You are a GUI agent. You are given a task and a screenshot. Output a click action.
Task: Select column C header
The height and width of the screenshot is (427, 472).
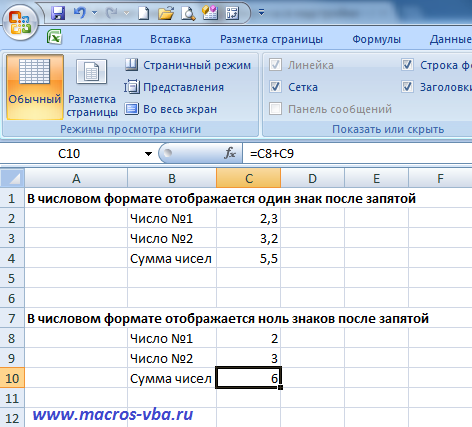click(x=249, y=179)
